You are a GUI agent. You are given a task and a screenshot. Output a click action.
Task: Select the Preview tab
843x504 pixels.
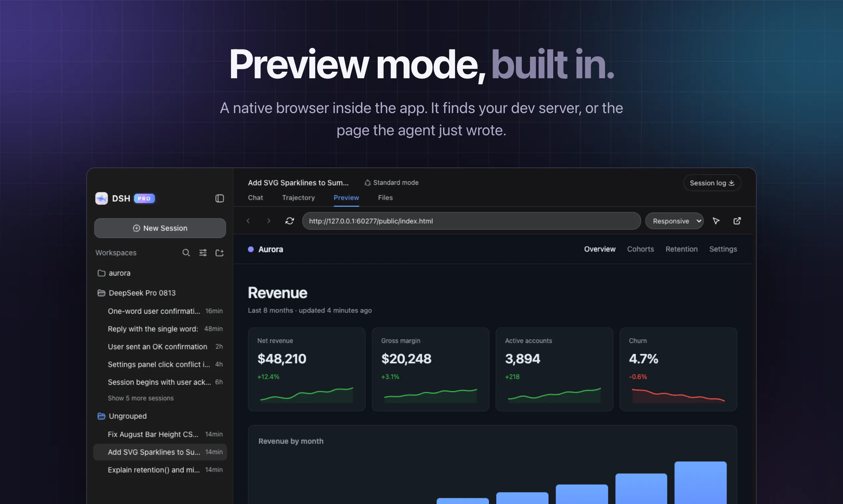[x=346, y=198]
